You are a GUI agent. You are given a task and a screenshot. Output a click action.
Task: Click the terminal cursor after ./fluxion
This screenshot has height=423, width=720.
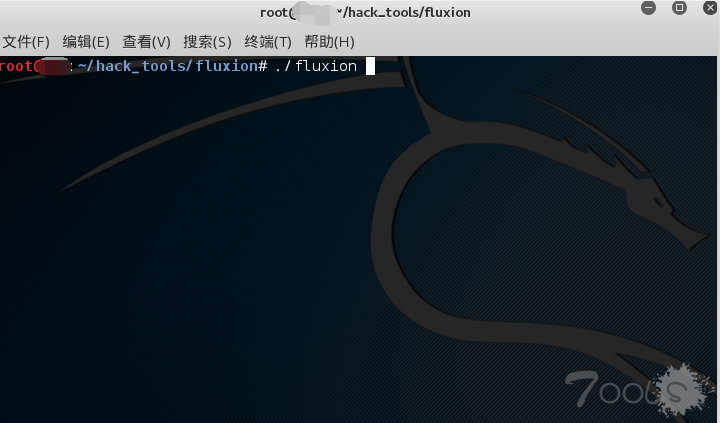click(x=370, y=66)
